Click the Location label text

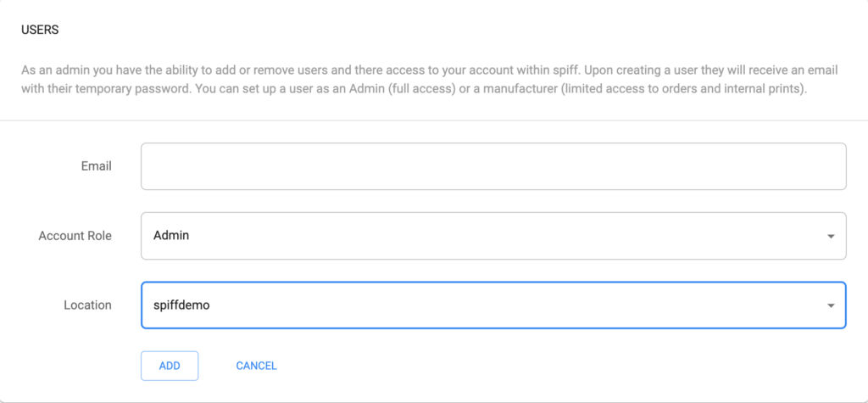coord(87,305)
